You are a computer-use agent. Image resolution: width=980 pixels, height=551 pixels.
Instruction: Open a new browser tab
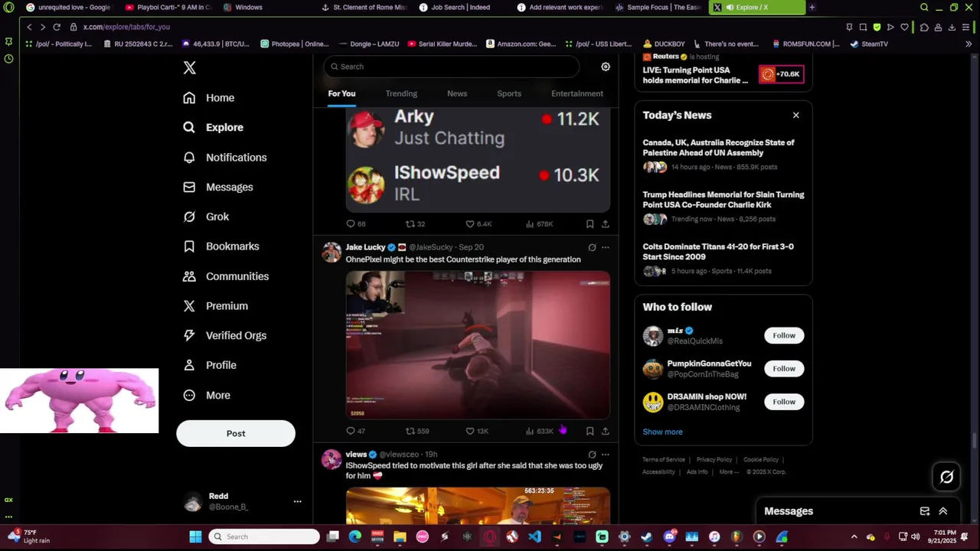tap(812, 8)
